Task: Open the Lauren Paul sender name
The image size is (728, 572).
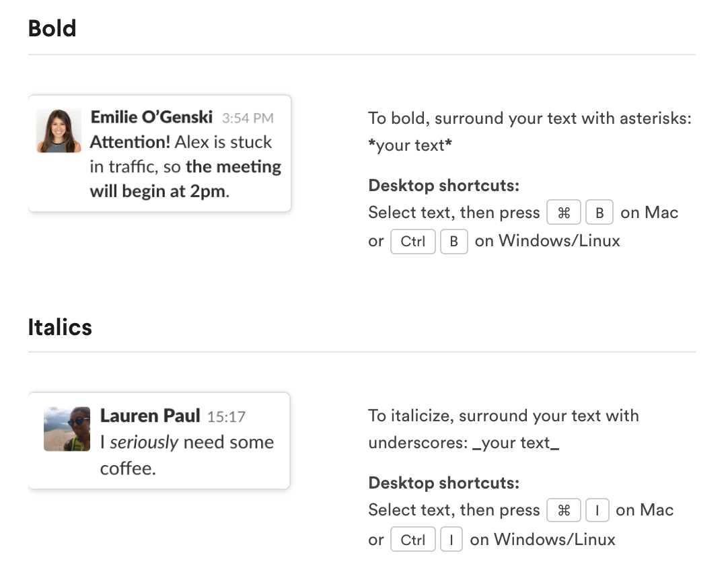Action: 150,416
